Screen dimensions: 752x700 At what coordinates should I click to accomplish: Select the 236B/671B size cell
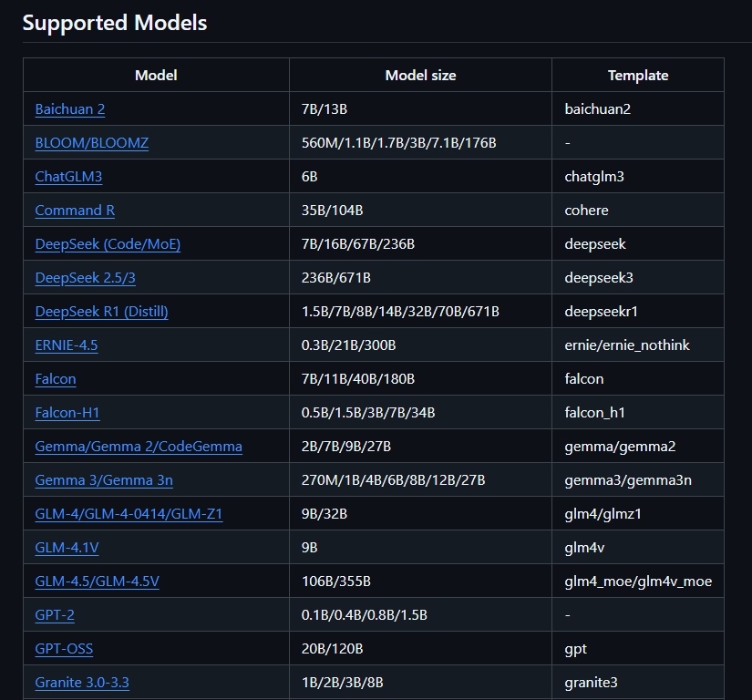[420, 277]
